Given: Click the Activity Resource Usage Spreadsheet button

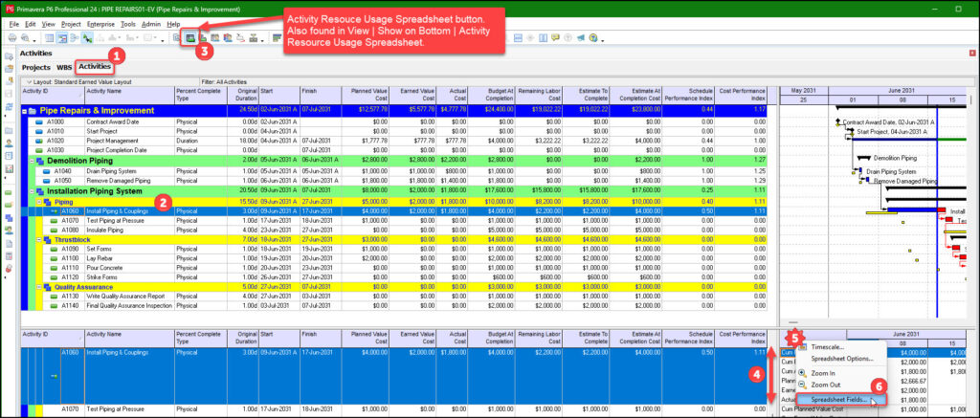Looking at the screenshot, I should click(190, 37).
